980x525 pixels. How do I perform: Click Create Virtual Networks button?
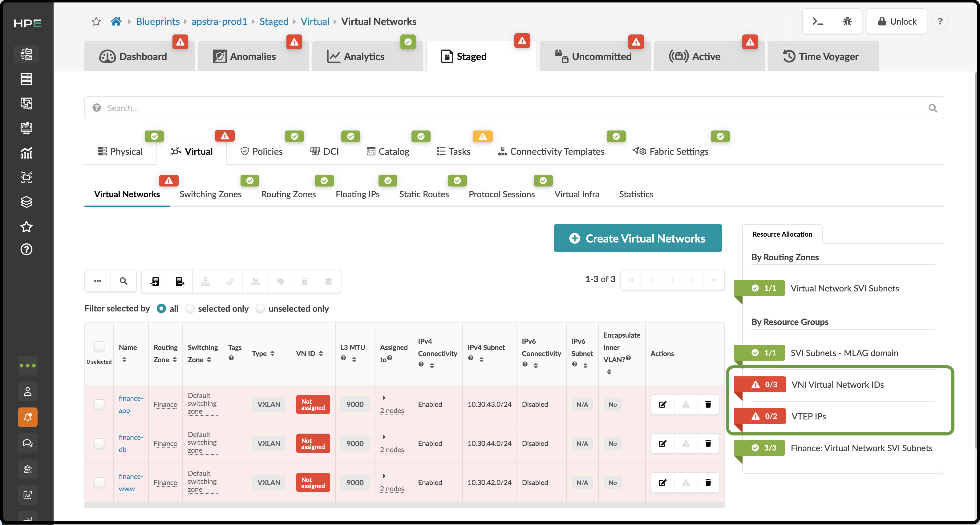[x=638, y=238]
